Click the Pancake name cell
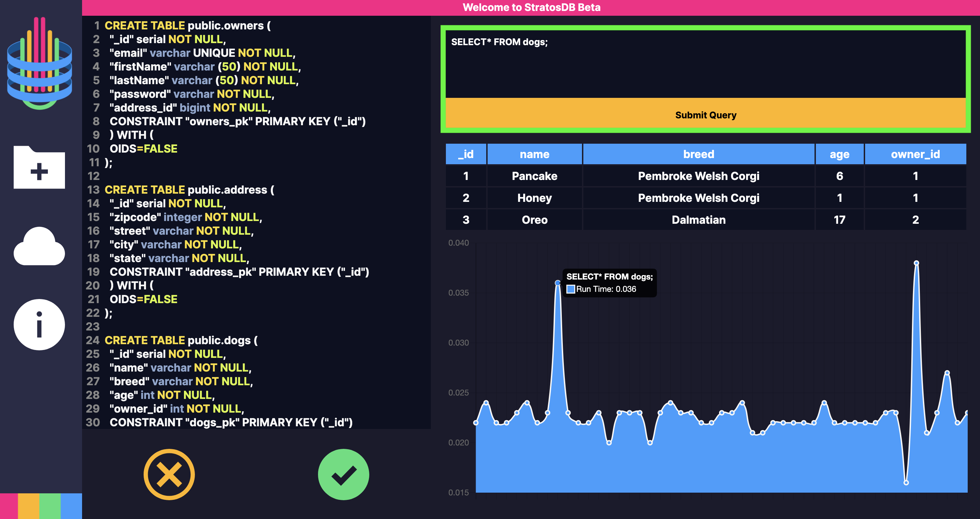The image size is (980, 519). (x=534, y=176)
